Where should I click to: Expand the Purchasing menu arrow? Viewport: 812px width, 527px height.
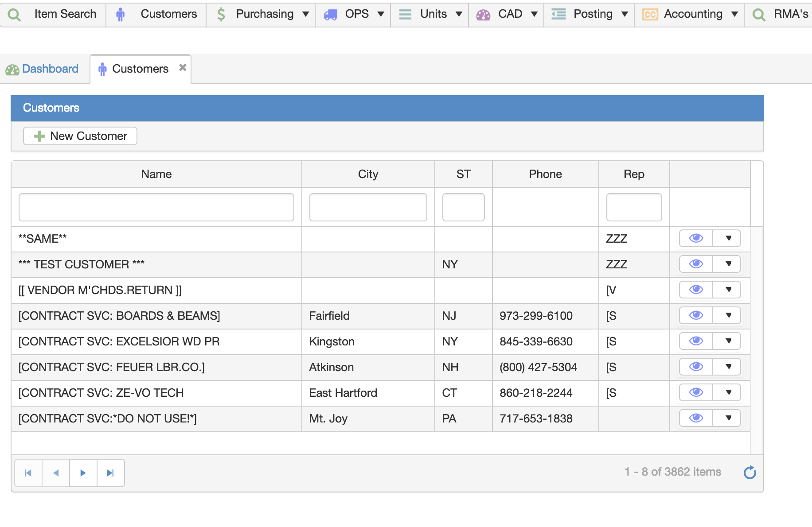pos(305,14)
